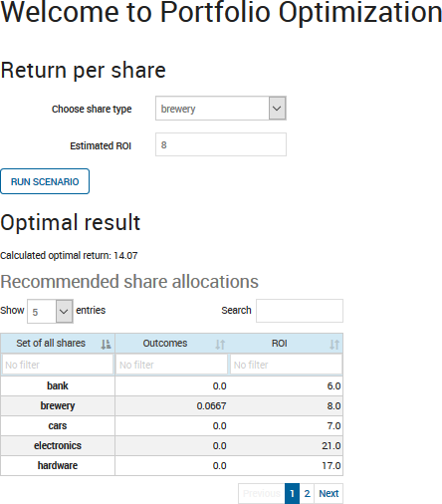Click the table Search box
This screenshot has height=504, width=442.
(300, 311)
